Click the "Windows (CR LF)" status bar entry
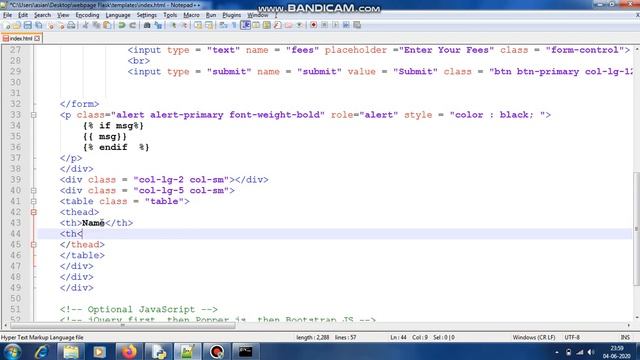This screenshot has width=640, height=360. (534, 338)
